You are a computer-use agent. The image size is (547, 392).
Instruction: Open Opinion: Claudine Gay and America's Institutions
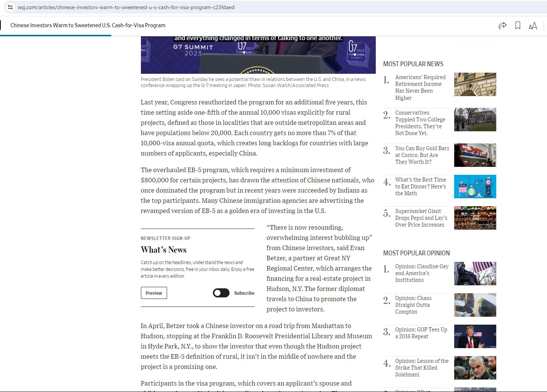(x=422, y=273)
